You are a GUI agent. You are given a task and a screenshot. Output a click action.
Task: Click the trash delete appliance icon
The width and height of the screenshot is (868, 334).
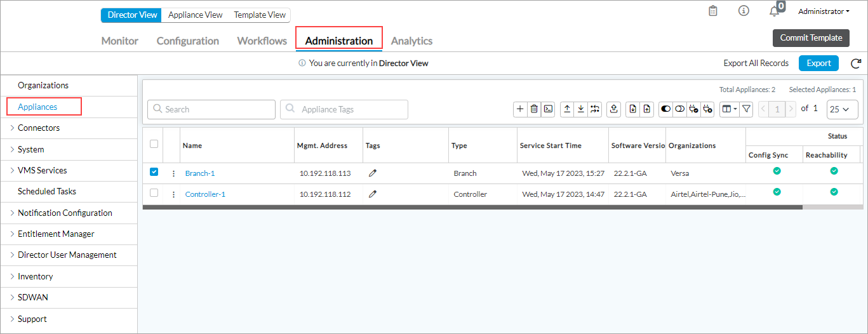point(534,109)
